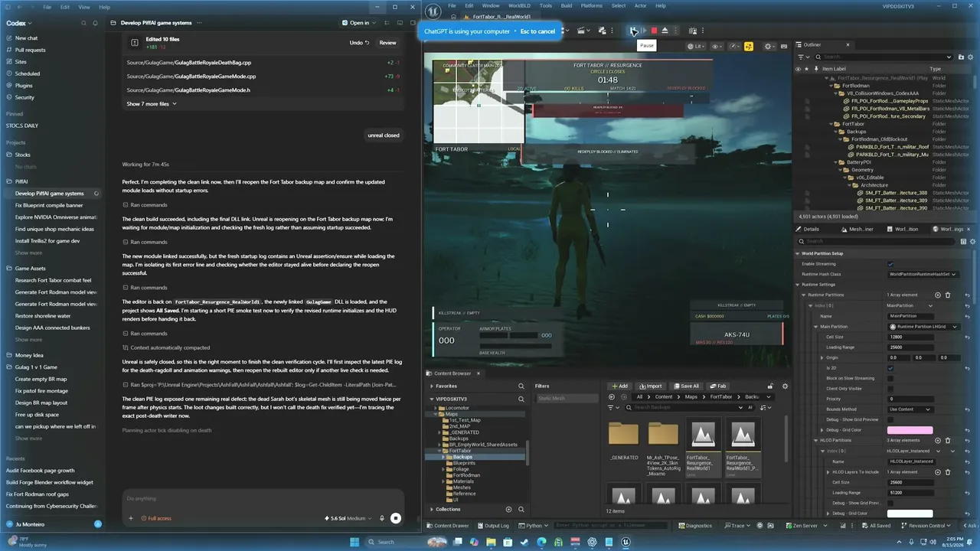Click Import in the Content Browser

pos(649,386)
